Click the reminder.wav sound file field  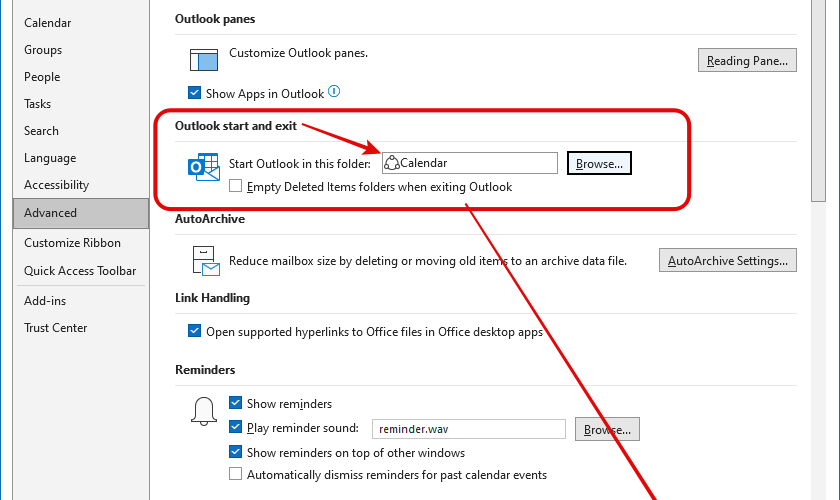[469, 429]
